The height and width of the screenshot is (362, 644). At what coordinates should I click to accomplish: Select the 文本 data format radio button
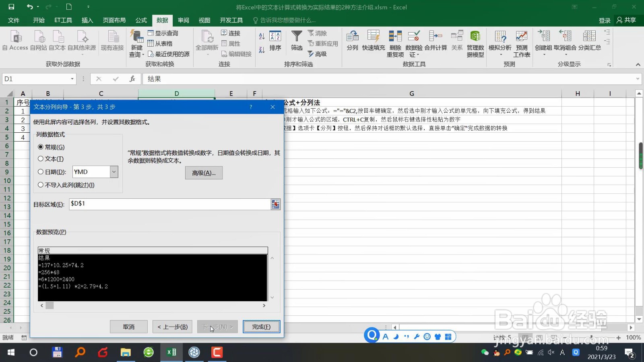pos(41,158)
